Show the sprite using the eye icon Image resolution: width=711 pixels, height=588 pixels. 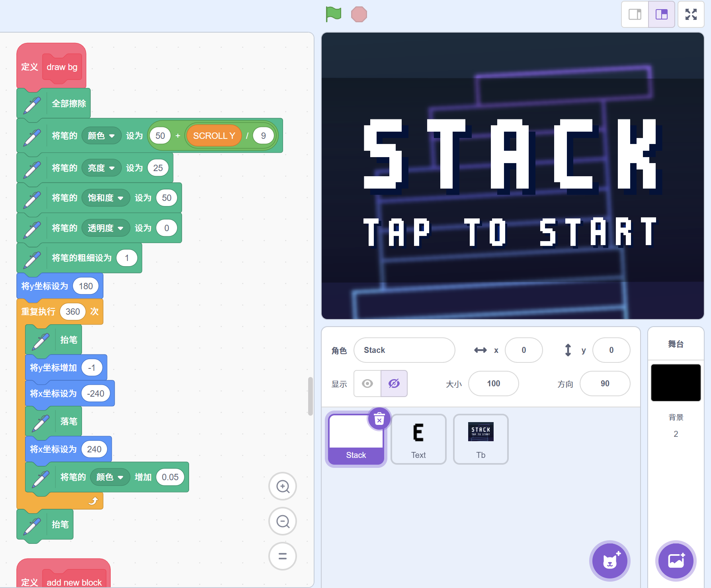[367, 384]
